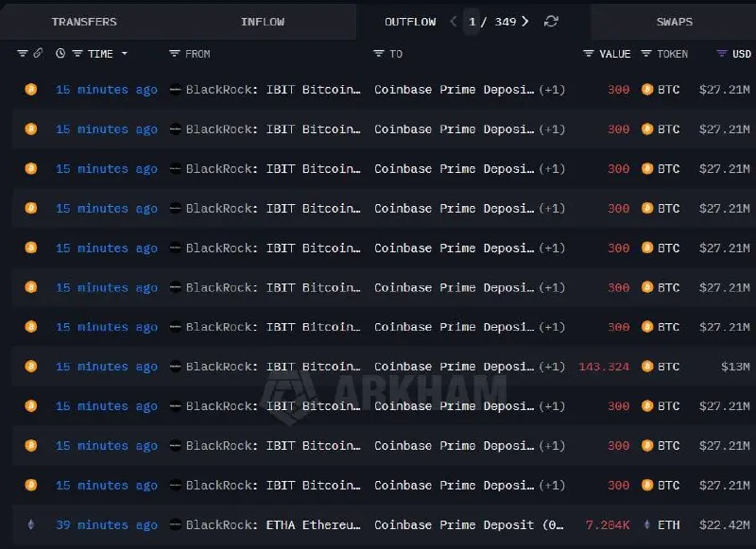Click BTC token icon beside 143.324

[x=647, y=367]
